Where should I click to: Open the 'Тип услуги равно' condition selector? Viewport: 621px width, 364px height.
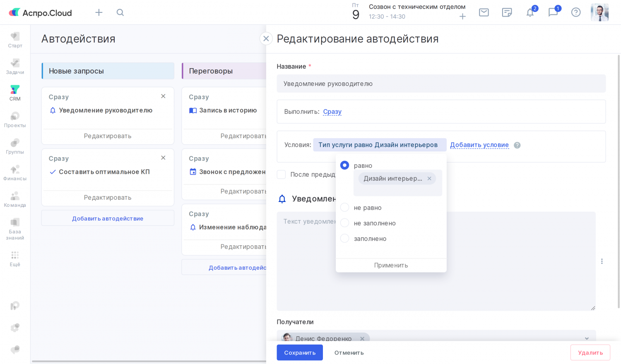[379, 145]
